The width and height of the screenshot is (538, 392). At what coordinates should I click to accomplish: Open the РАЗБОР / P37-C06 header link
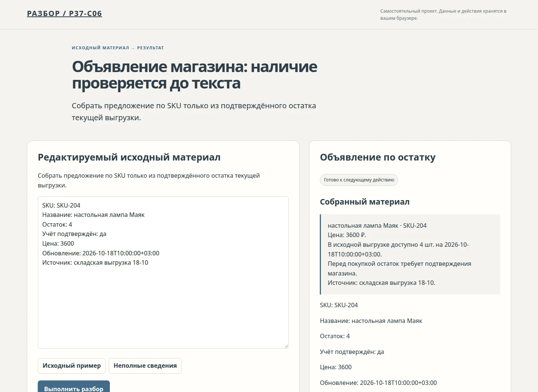coord(64,13)
